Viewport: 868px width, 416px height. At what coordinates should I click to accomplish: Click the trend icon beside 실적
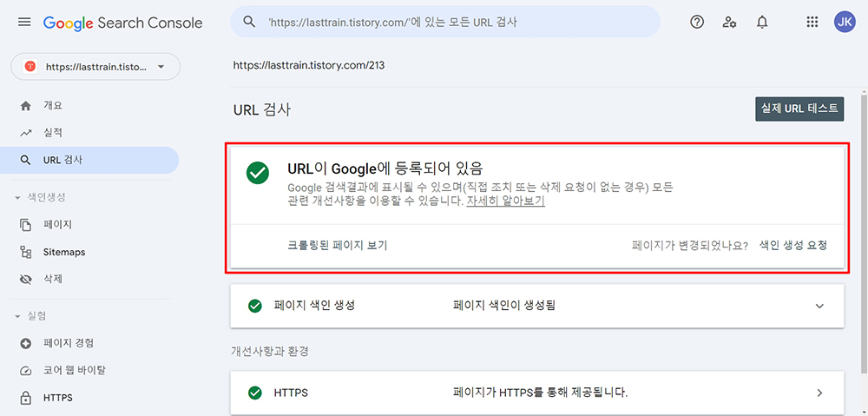point(25,133)
